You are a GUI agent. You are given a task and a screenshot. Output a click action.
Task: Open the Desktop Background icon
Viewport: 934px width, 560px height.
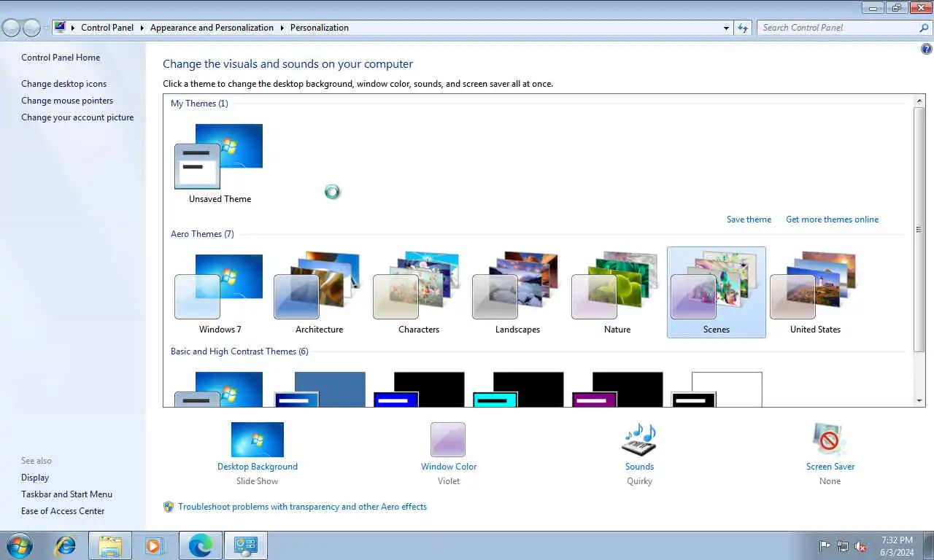pos(257,440)
